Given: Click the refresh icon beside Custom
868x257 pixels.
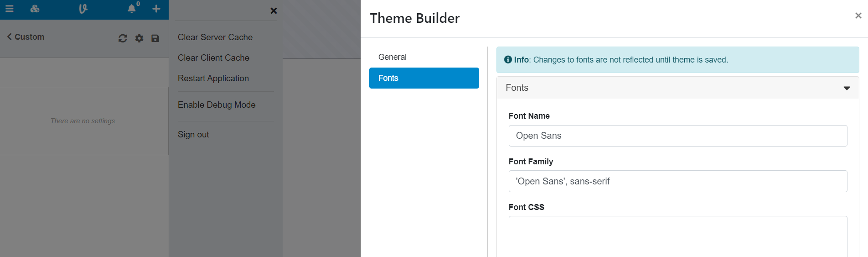Looking at the screenshot, I should 123,38.
